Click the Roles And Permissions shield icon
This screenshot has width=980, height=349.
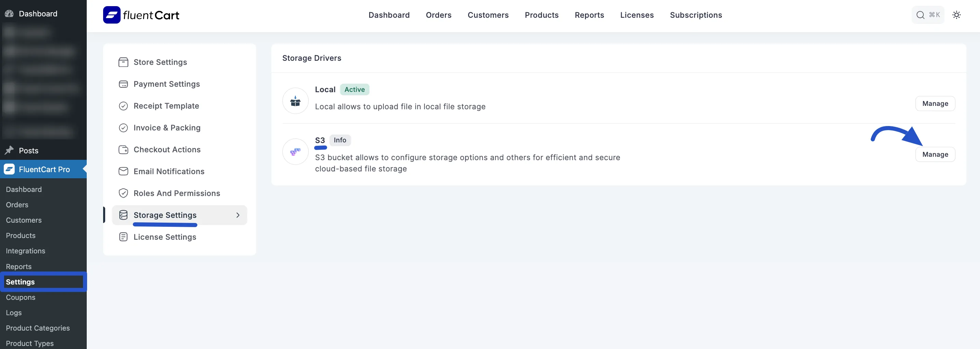(x=123, y=193)
